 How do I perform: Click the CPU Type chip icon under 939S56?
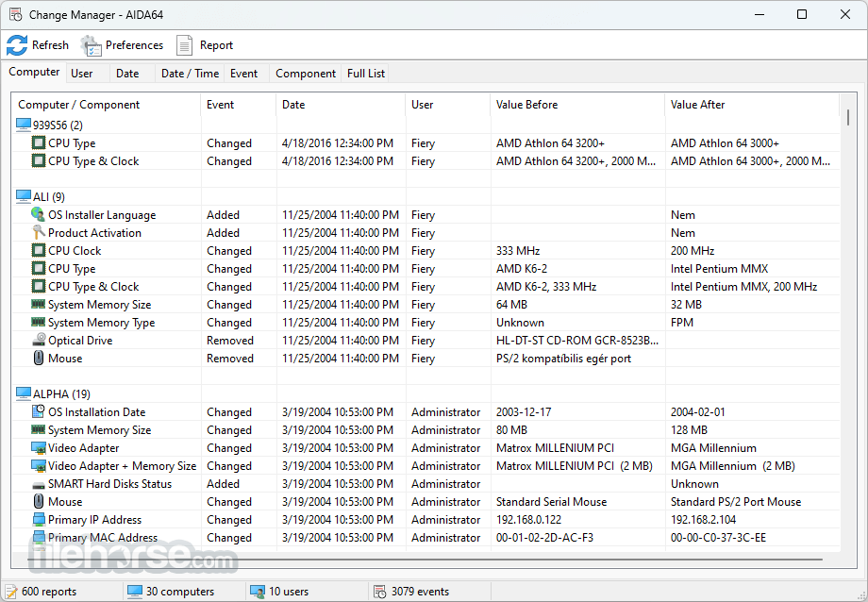click(38, 142)
